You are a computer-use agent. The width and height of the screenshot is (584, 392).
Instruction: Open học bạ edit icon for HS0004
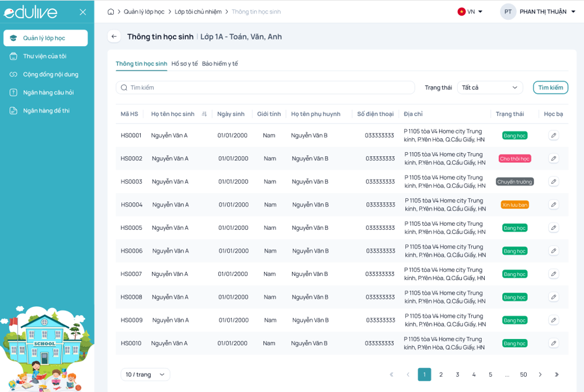(x=554, y=205)
